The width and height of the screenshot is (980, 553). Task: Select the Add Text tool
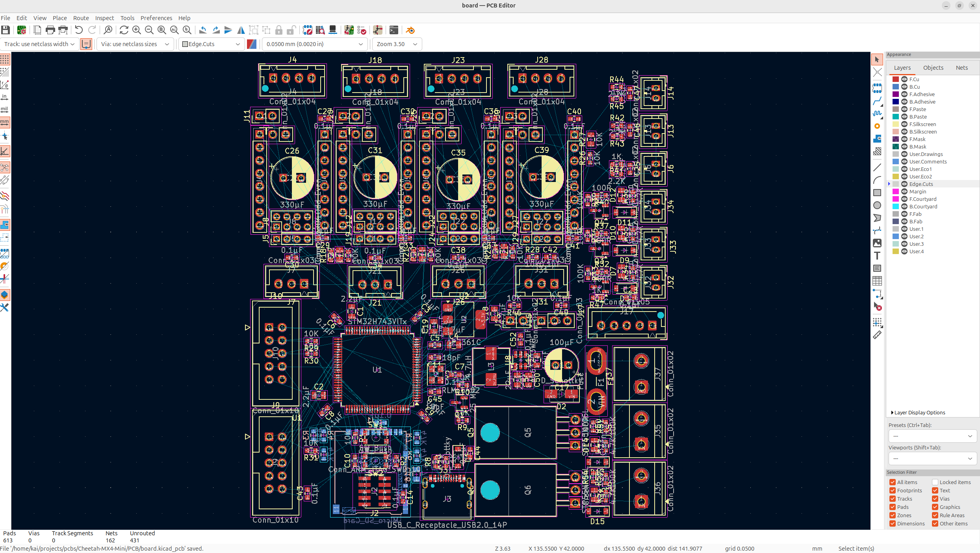877,256
